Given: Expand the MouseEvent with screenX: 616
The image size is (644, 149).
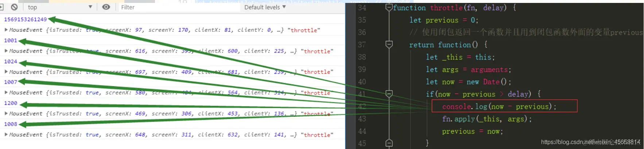Looking at the screenshot, I should pos(6,51).
